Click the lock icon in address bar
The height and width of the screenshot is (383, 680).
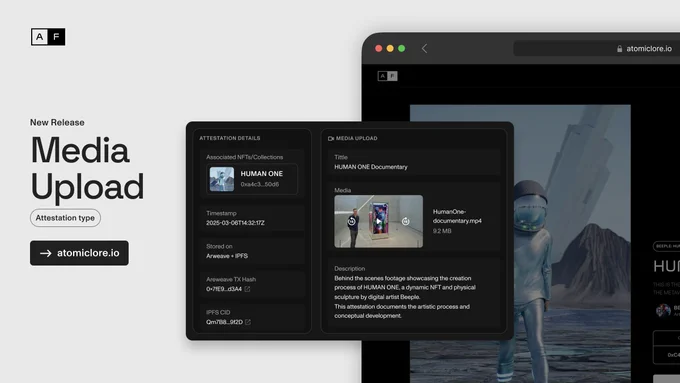619,49
